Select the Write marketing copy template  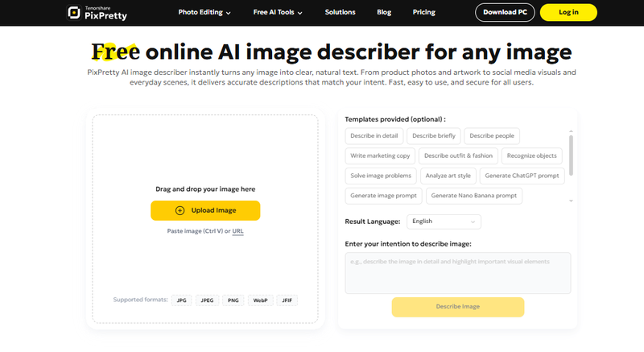click(x=380, y=155)
